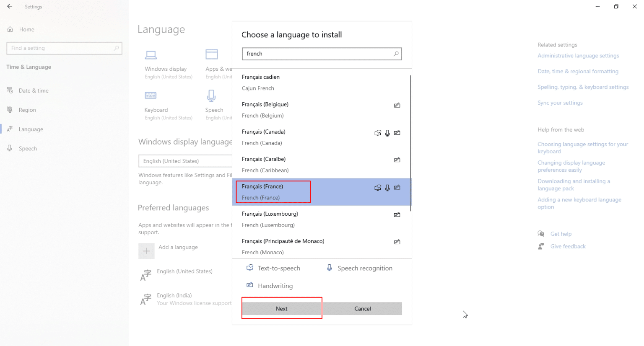Open the Windows display language dropdown
Image resolution: width=644 pixels, height=346 pixels.
tap(185, 161)
